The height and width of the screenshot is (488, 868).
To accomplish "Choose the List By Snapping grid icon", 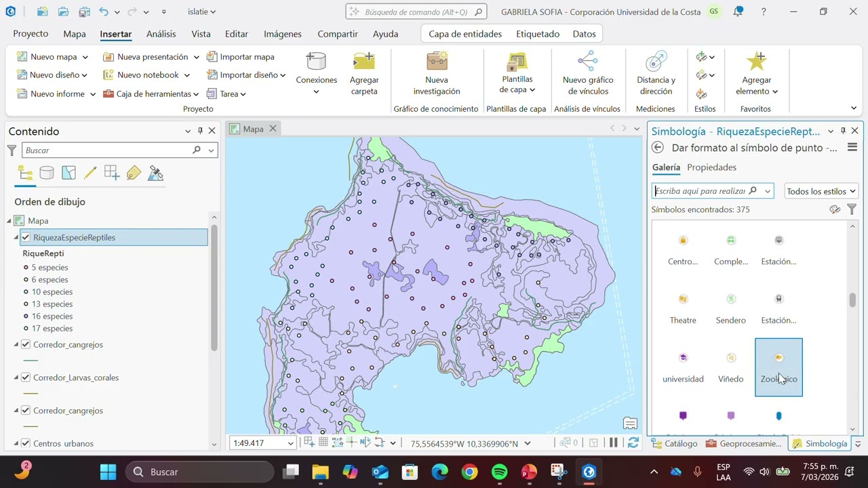I will (x=112, y=173).
